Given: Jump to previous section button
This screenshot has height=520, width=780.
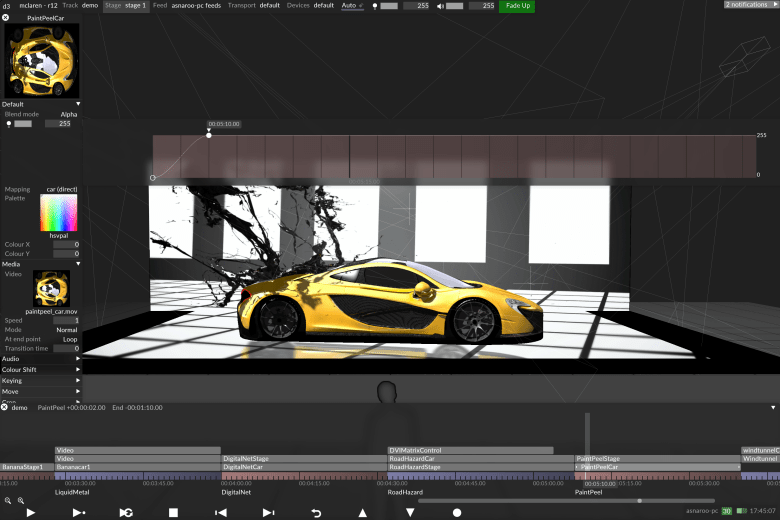Looking at the screenshot, I should pyautogui.click(x=221, y=512).
